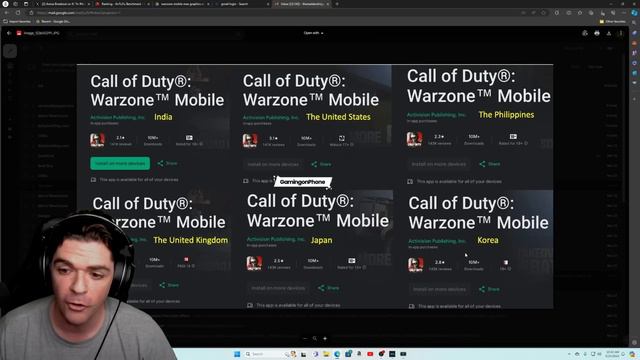The height and width of the screenshot is (360, 640).
Task: Open the Other favorites folder
Action: pyautogui.click(x=613, y=21)
